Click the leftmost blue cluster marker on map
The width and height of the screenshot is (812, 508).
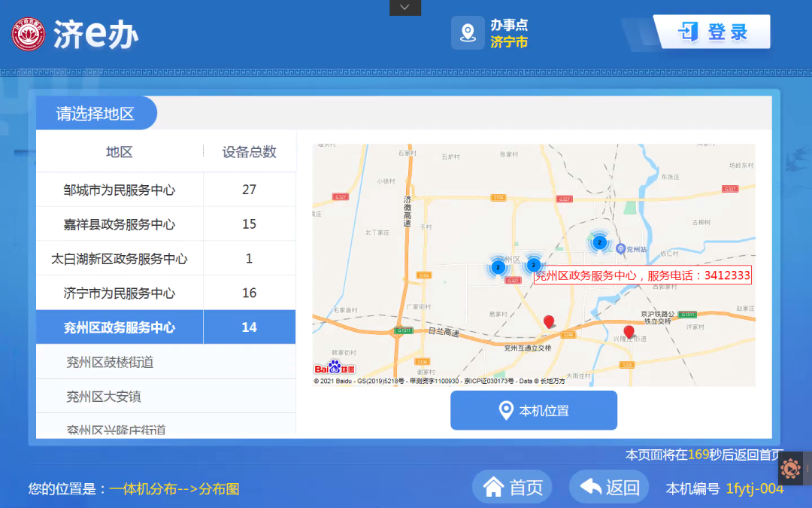[x=498, y=267]
